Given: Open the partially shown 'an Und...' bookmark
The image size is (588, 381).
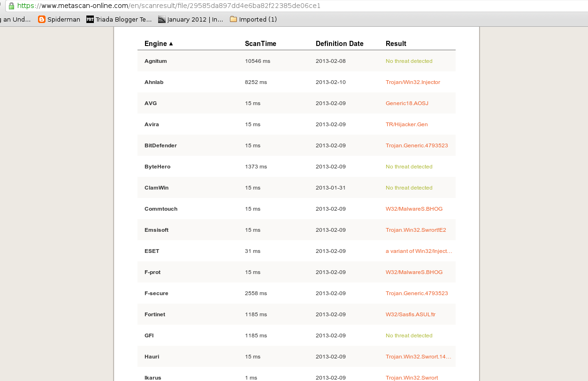Looking at the screenshot, I should click(15, 19).
